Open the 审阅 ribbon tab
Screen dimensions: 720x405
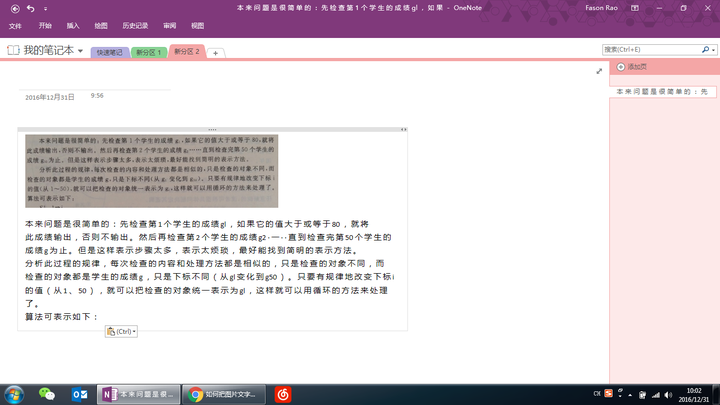[x=169, y=26]
